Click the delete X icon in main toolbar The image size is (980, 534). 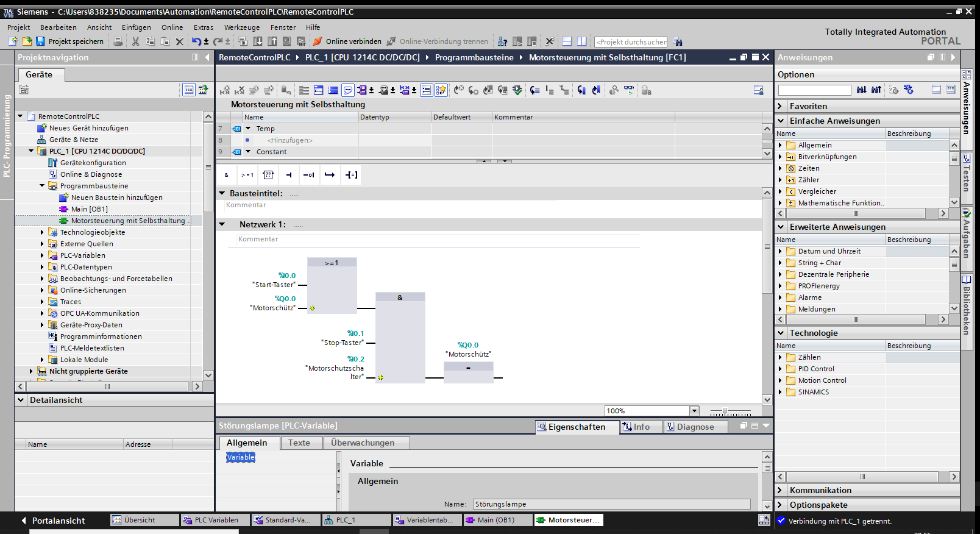[x=179, y=41]
